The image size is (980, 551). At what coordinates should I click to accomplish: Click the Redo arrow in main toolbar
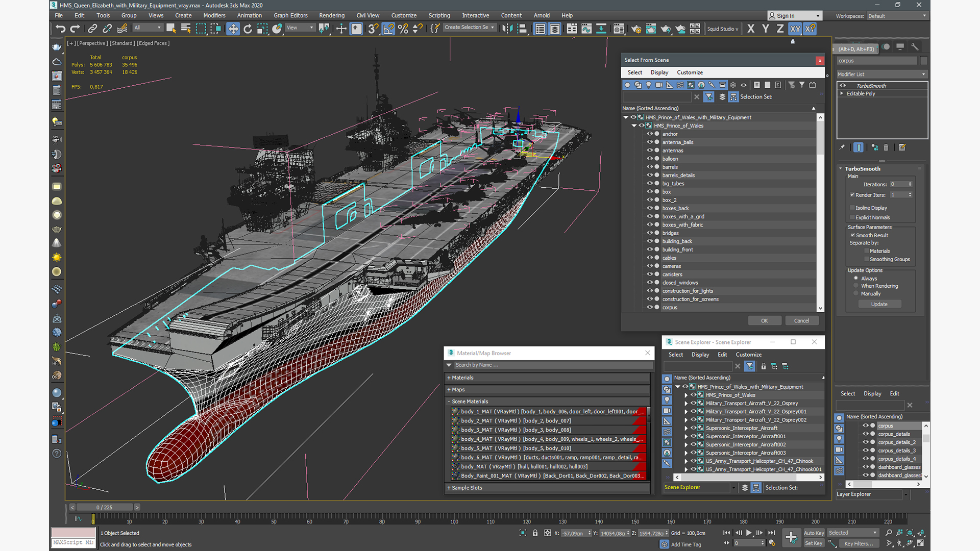pos(75,29)
